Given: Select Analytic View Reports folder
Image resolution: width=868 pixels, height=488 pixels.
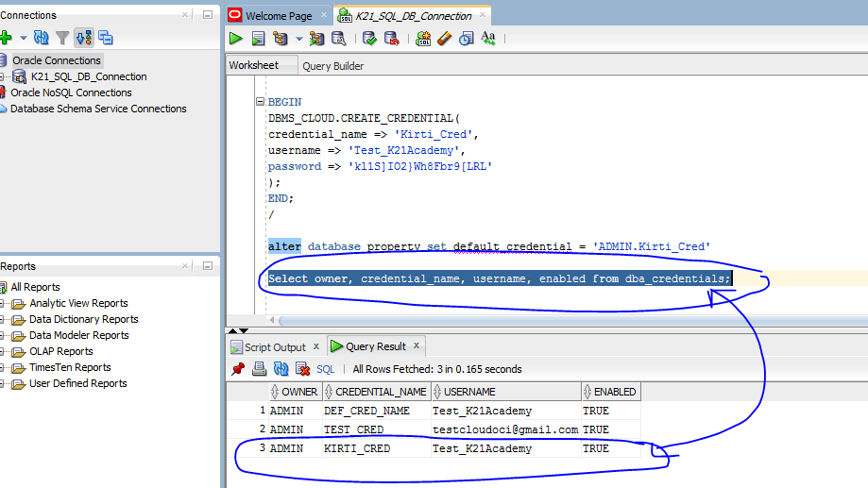Looking at the screenshot, I should [x=78, y=303].
